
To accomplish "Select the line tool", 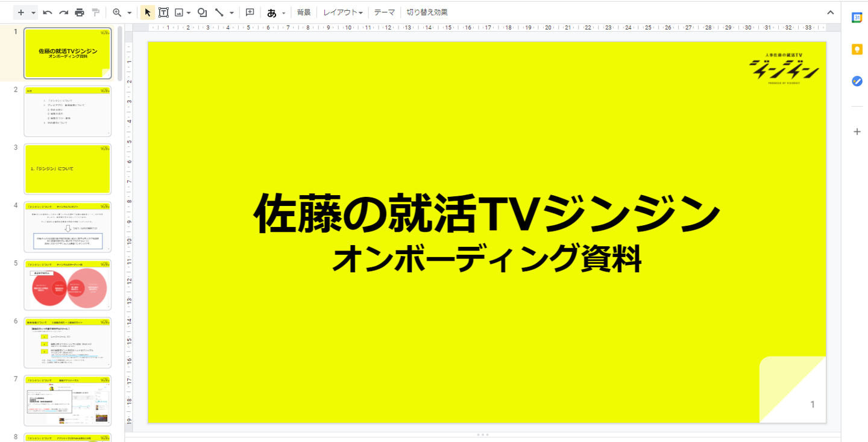I will click(x=219, y=13).
